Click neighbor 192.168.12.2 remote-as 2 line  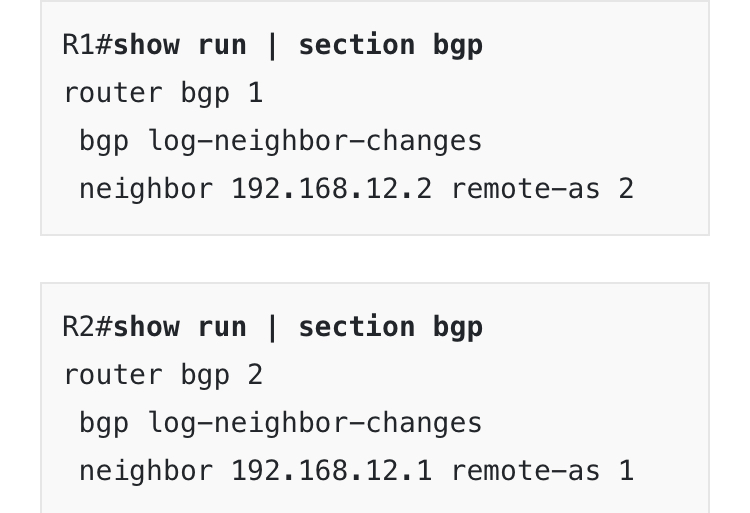356,189
